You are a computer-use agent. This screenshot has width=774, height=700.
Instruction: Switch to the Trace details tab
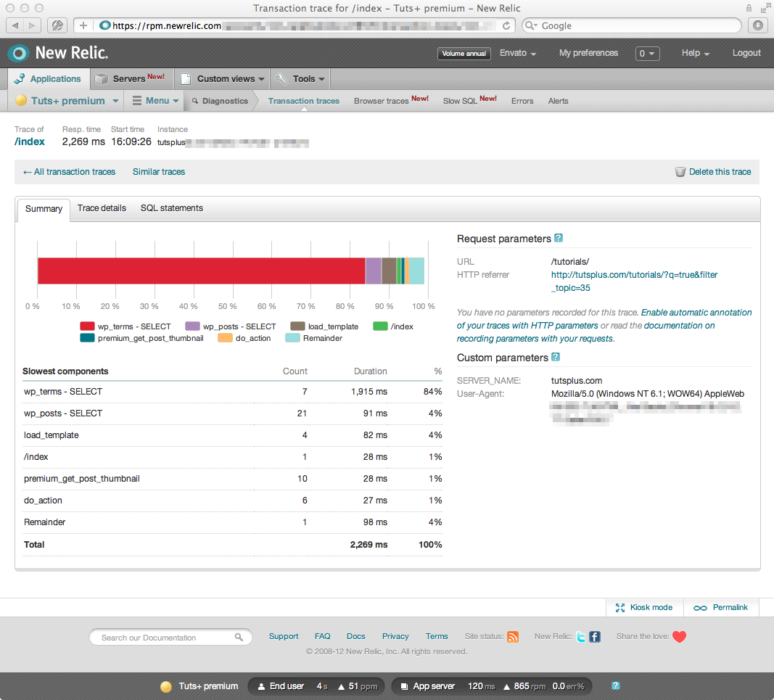point(102,208)
